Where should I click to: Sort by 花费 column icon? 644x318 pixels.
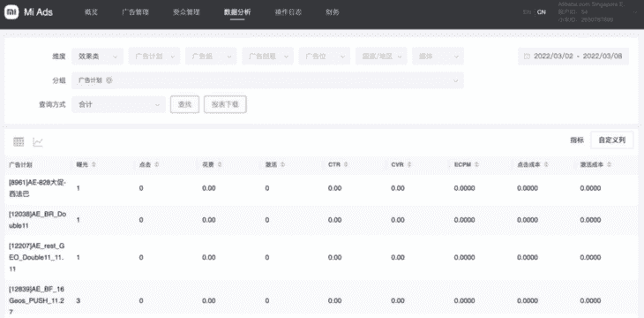(220, 164)
